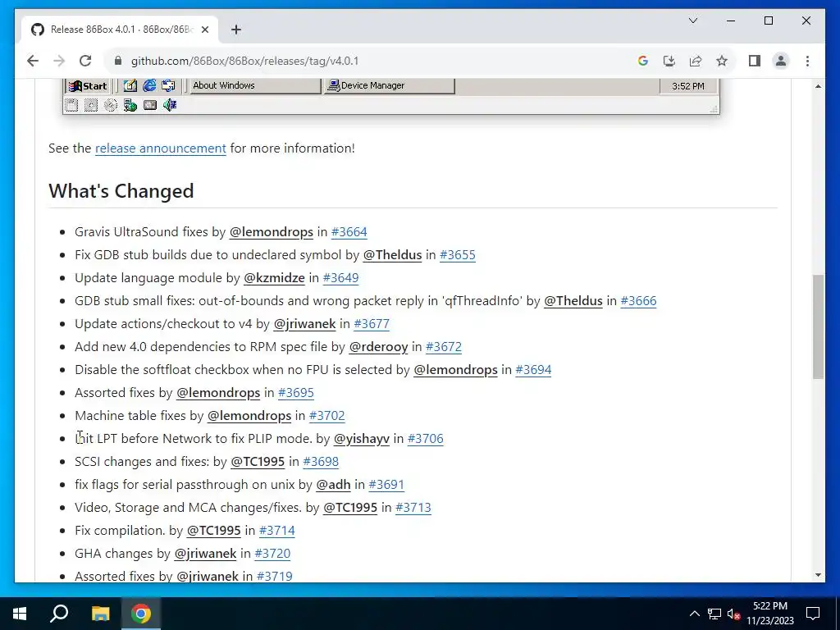This screenshot has width=840, height=630.
Task: Open the Chrome side panel
Action: point(755,61)
